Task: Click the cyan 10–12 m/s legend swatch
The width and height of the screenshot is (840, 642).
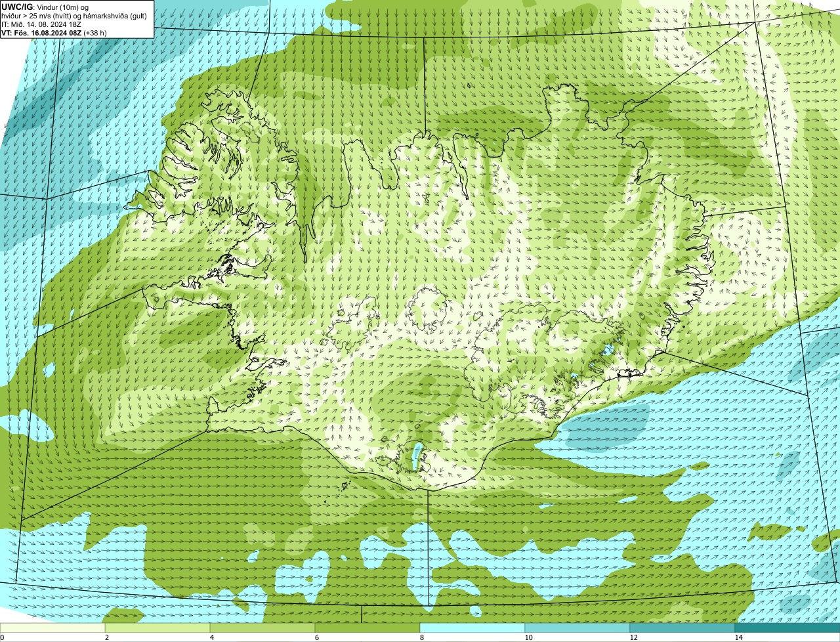Action: 577,628
